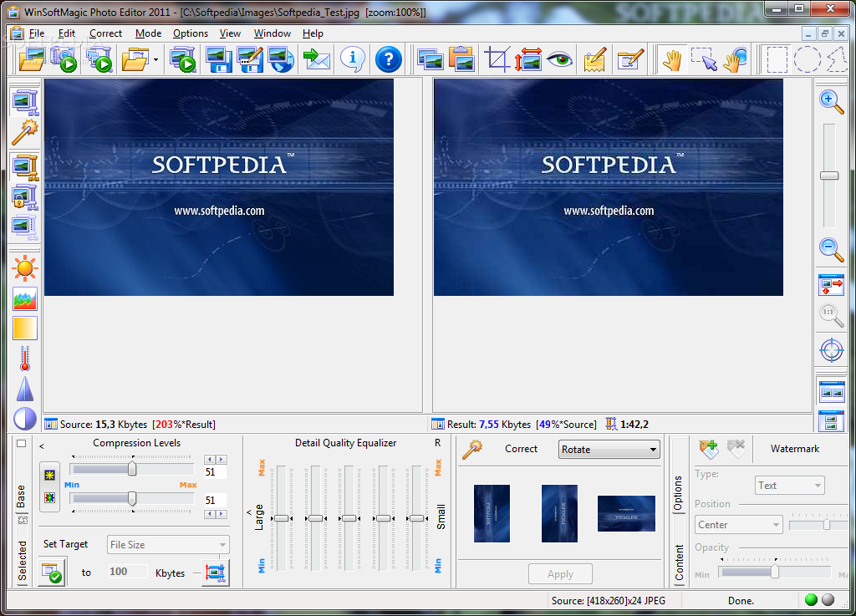
Task: Select the first rotated thumbnail preview
Action: (492, 513)
